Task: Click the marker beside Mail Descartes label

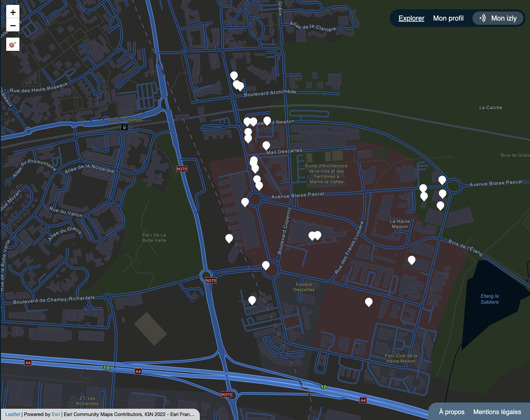Action: pyautogui.click(x=266, y=145)
